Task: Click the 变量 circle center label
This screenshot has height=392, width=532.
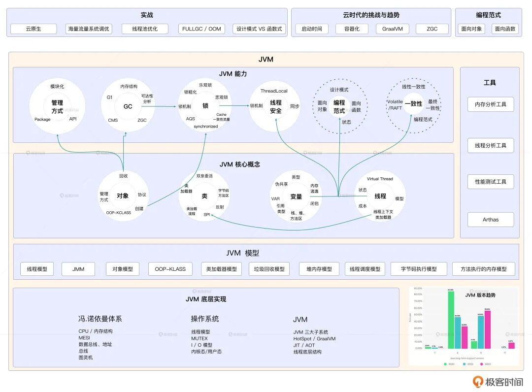Action: pos(296,196)
